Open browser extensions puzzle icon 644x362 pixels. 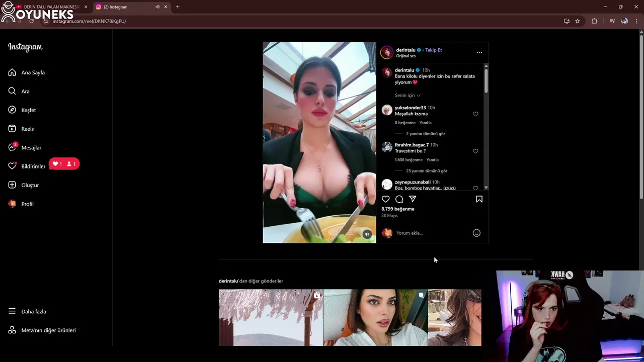point(594,21)
